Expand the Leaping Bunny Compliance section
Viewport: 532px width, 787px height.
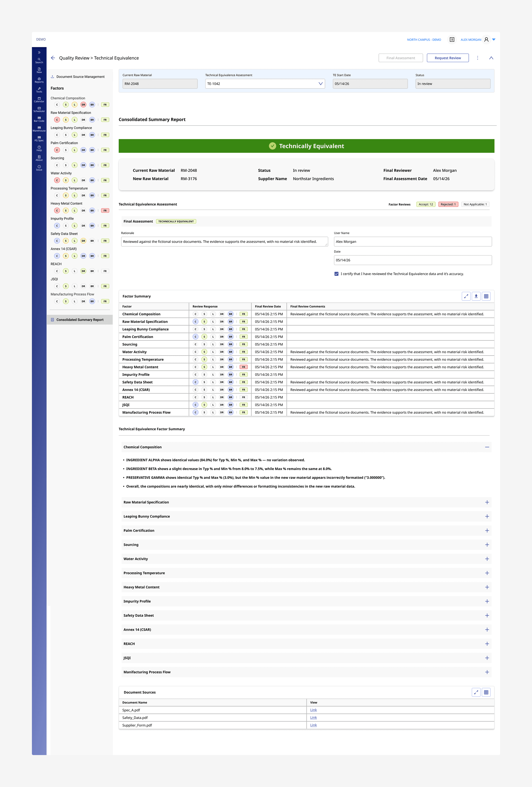coord(487,516)
